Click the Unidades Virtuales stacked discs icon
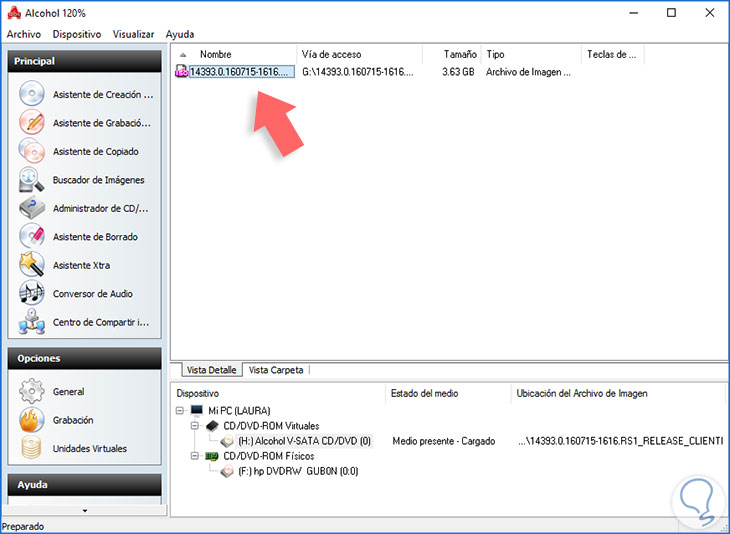 coord(32,448)
